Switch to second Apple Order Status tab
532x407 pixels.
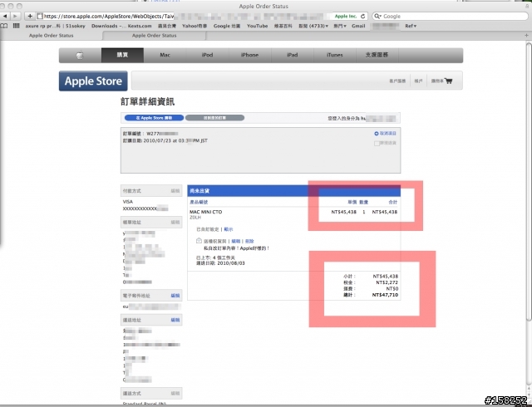[x=154, y=35]
